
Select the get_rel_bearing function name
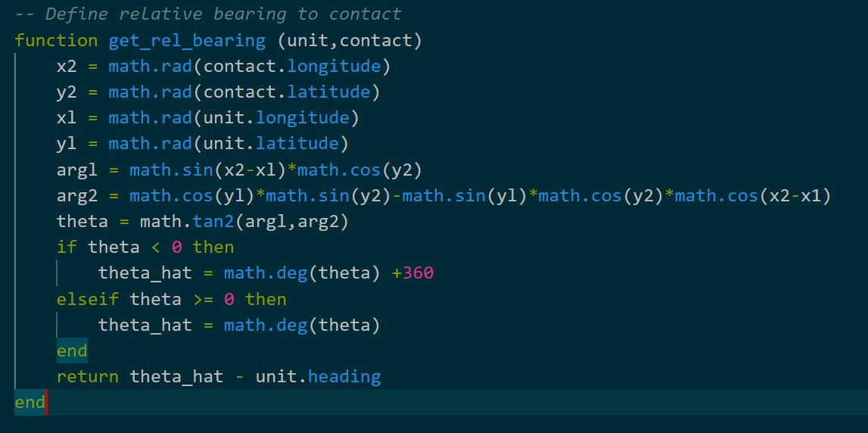[x=187, y=40]
